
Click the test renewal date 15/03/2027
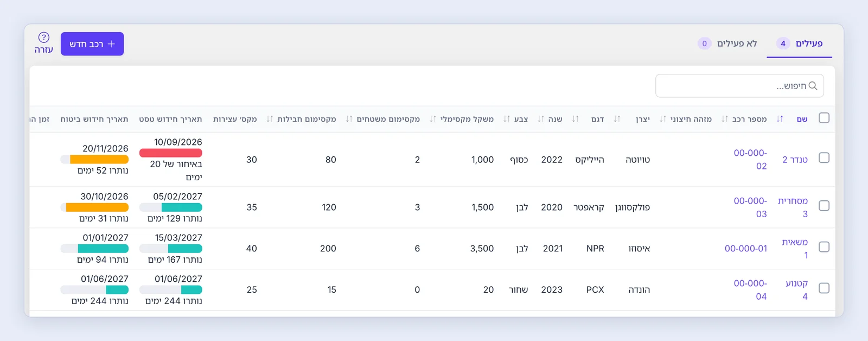178,238
